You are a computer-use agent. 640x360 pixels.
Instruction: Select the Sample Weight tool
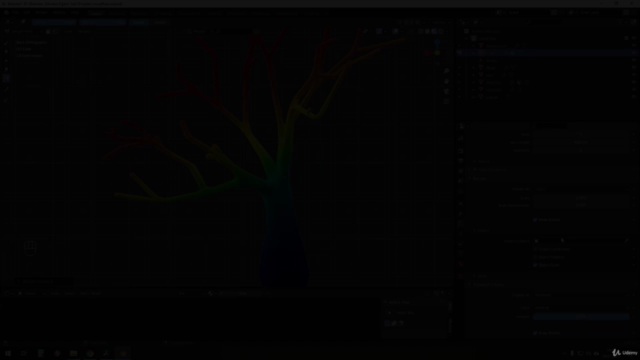[x=6, y=89]
